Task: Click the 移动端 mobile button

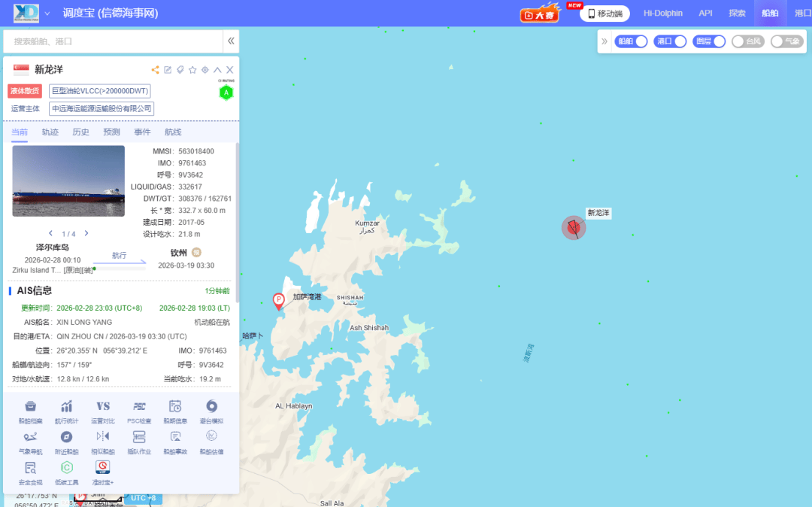Action: [x=605, y=14]
